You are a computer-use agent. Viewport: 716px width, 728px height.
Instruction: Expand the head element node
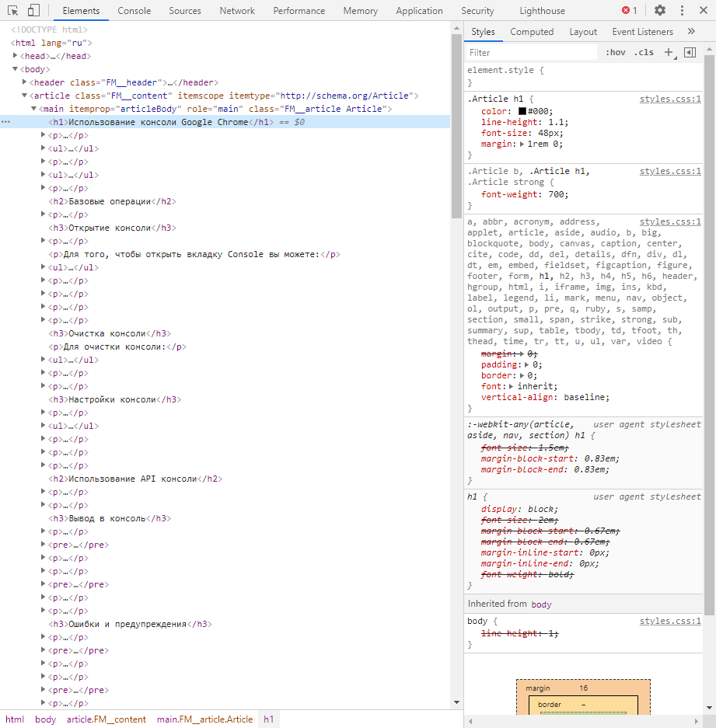(16, 56)
